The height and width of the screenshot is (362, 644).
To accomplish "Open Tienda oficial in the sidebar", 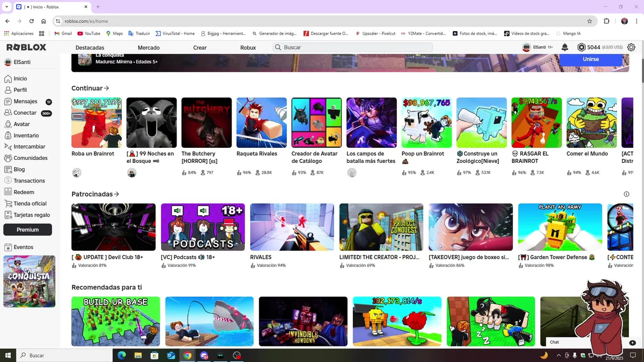I will coord(30,204).
